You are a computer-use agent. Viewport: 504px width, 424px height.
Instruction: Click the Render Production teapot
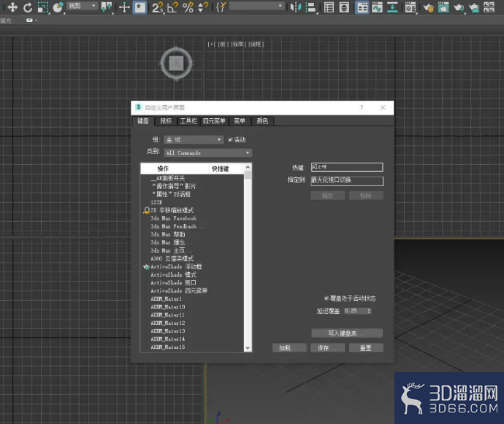[459, 7]
